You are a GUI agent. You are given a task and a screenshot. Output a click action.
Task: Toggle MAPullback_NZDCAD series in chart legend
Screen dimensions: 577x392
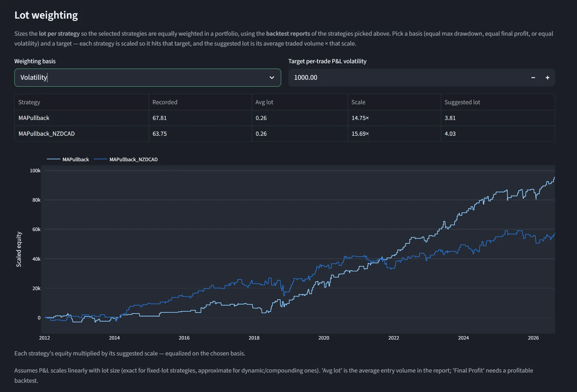coord(126,159)
